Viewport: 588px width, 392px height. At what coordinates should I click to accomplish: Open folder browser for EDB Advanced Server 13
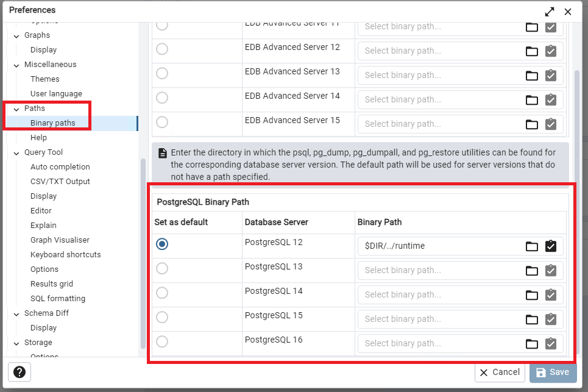point(532,76)
